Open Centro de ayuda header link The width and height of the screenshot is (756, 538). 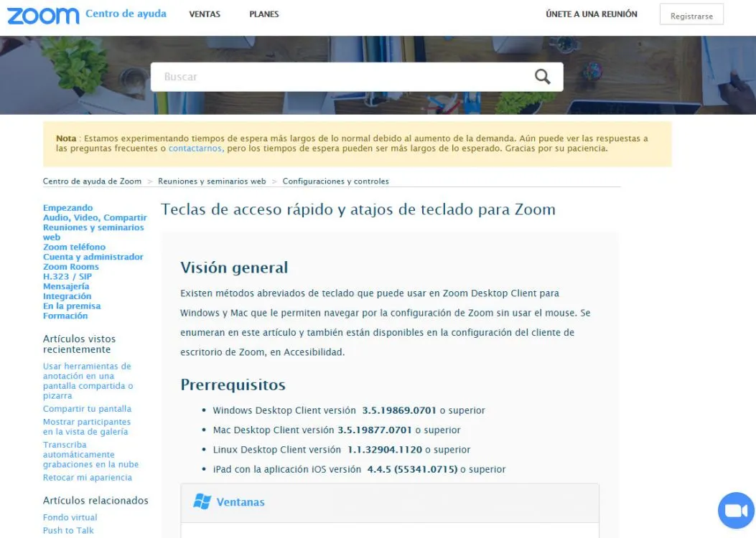126,14
